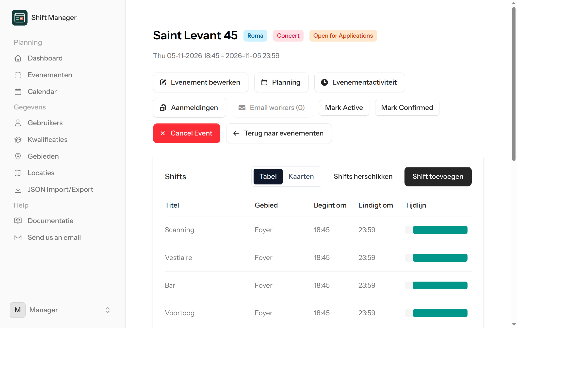Click the Bar shift timeline bar
Screen dimensions: 565x392
pos(440,286)
